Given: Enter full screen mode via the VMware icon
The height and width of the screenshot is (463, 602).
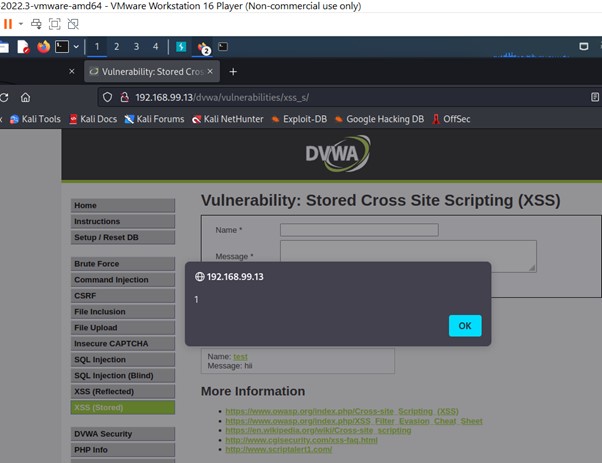Looking at the screenshot, I should pos(55,24).
